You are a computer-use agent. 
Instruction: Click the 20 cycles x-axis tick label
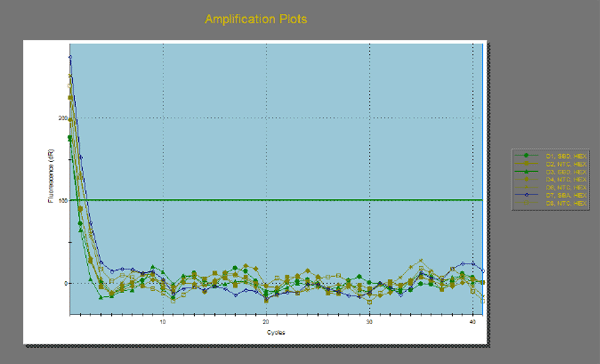[266, 322]
